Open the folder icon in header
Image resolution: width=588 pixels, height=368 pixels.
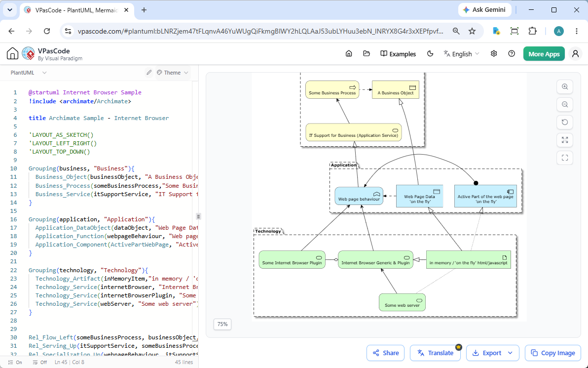pyautogui.click(x=367, y=54)
